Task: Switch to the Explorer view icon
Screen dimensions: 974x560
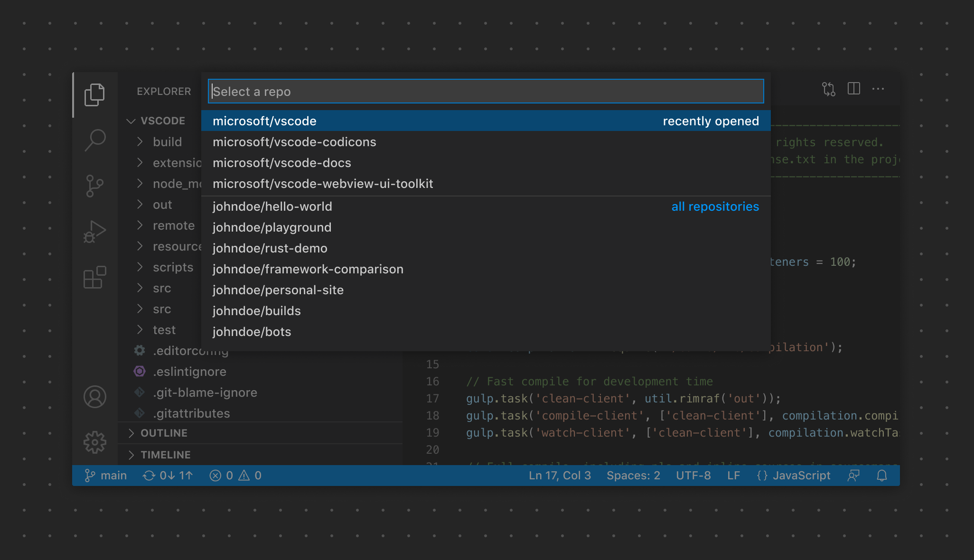Action: point(95,94)
